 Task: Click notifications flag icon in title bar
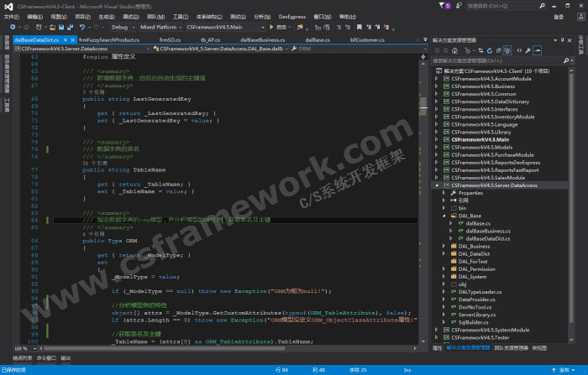tap(442, 5)
